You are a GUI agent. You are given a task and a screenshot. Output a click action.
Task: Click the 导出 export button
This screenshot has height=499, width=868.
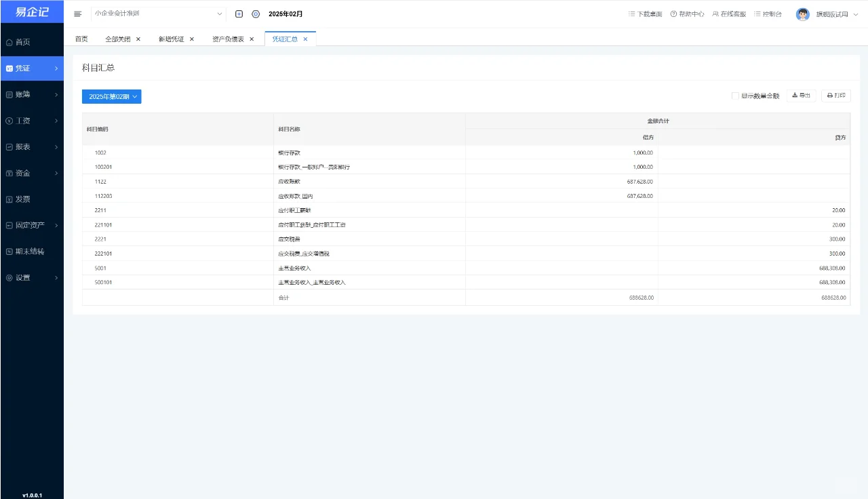coord(802,96)
